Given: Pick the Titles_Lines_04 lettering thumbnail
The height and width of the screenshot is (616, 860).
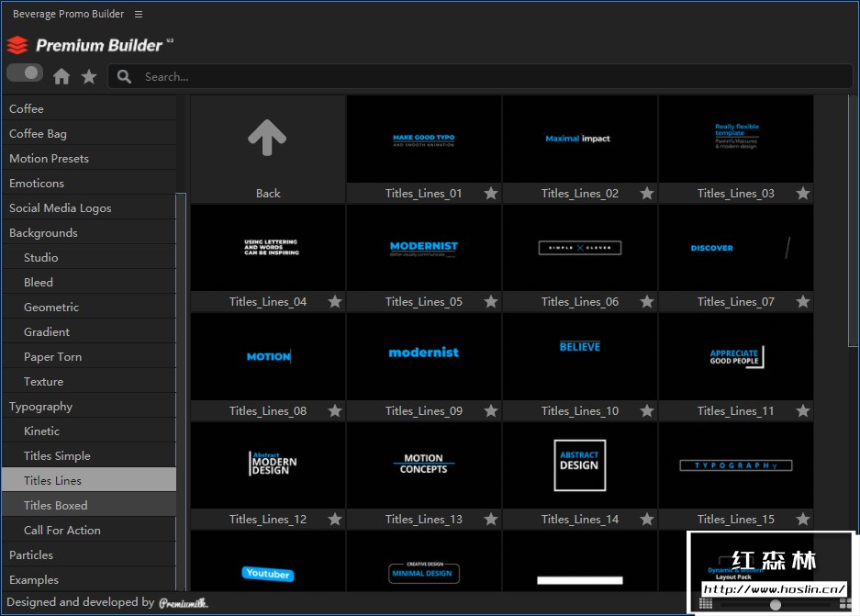Looking at the screenshot, I should 268,247.
